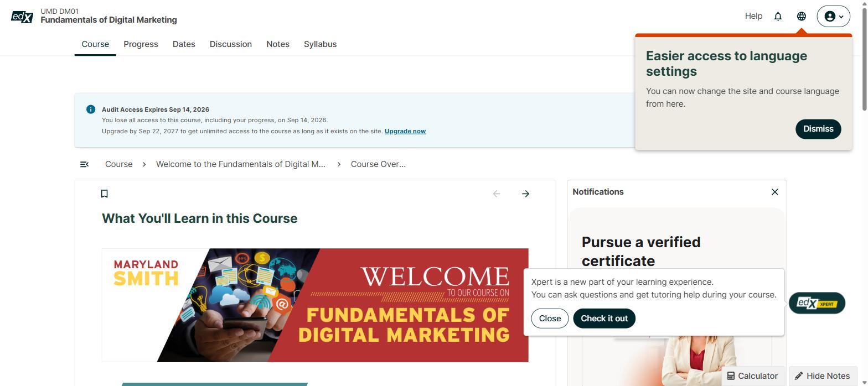The height and width of the screenshot is (386, 868).
Task: Click the Course breadcrumb link
Action: (119, 164)
